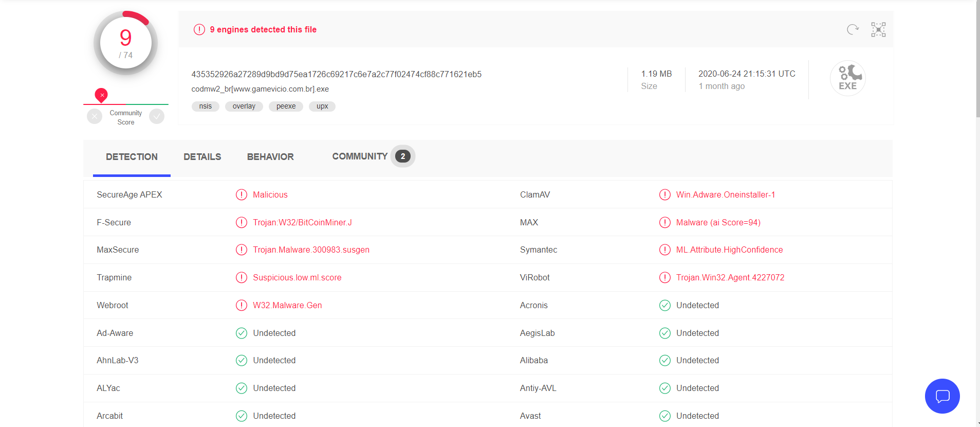Click '1 month ago' text
This screenshot has height=427, width=980.
722,86
